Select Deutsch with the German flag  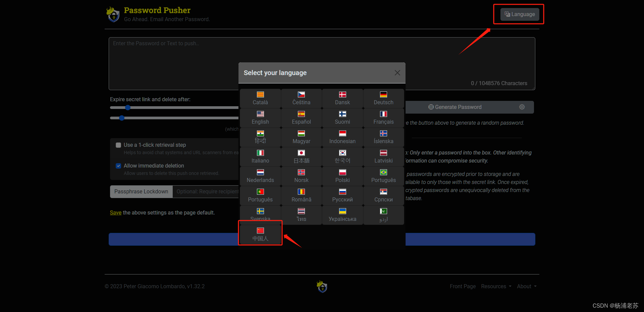[383, 99]
